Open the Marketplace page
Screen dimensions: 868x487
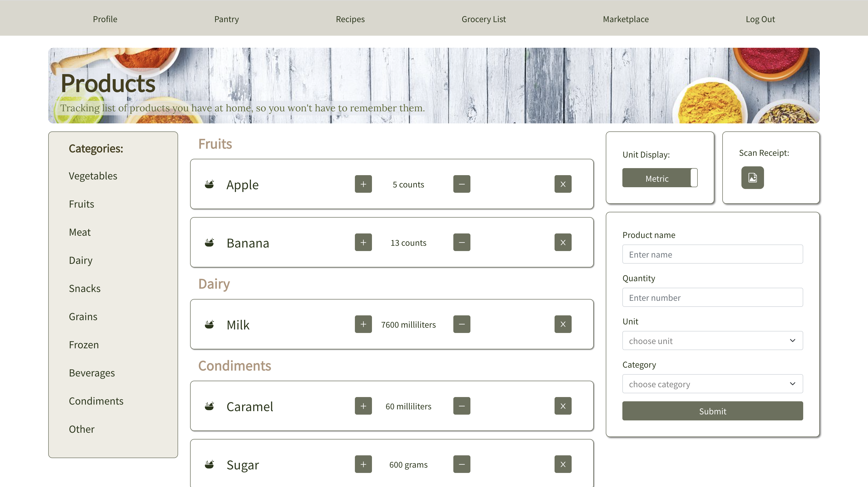tap(626, 19)
